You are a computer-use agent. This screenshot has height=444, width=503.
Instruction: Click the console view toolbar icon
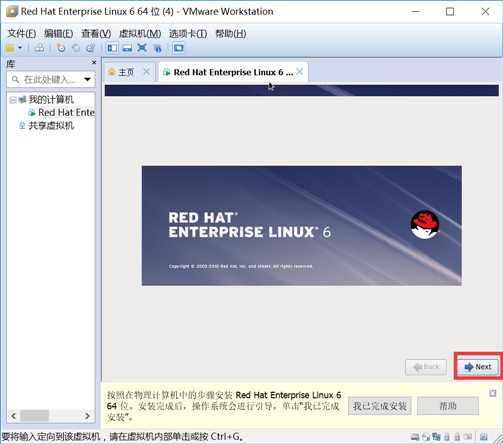pyautogui.click(x=179, y=48)
